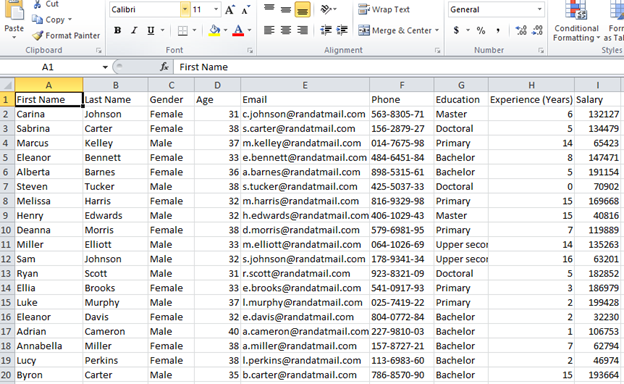Select phone cell 786-8570-90
This screenshot has width=624, height=384.
[x=402, y=375]
